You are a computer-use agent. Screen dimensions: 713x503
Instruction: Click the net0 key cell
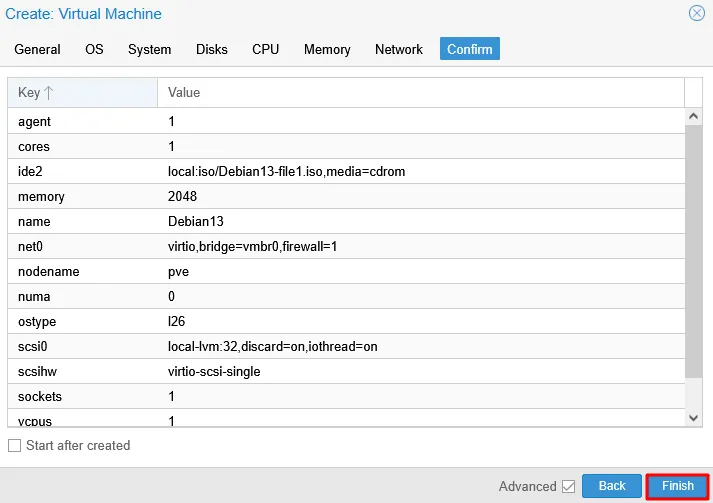click(82, 246)
